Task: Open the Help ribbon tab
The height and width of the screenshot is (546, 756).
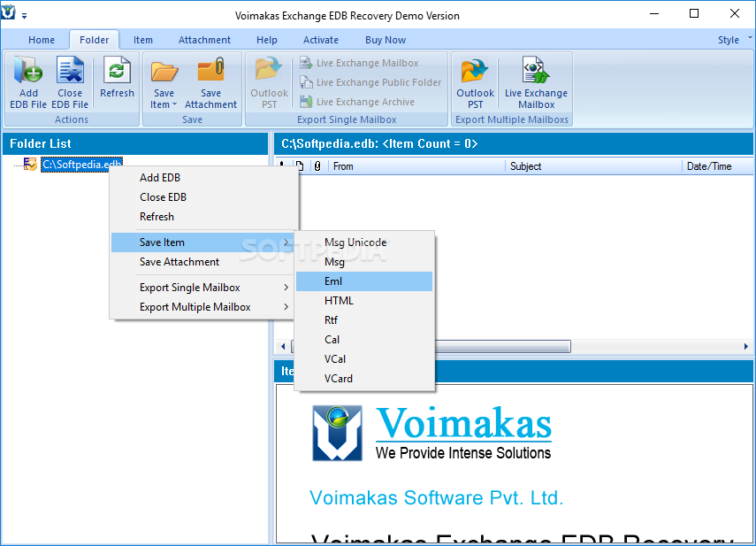Action: point(267,40)
